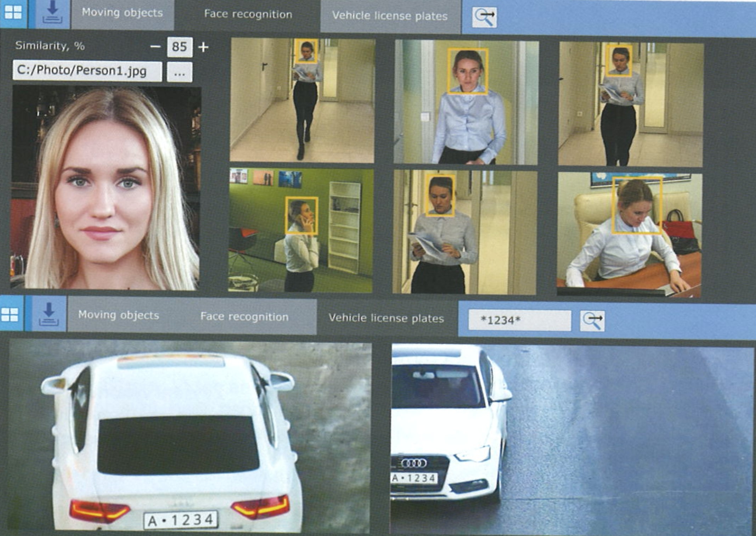Open the front view white Audi result
This screenshot has width=756, height=536.
point(572,440)
